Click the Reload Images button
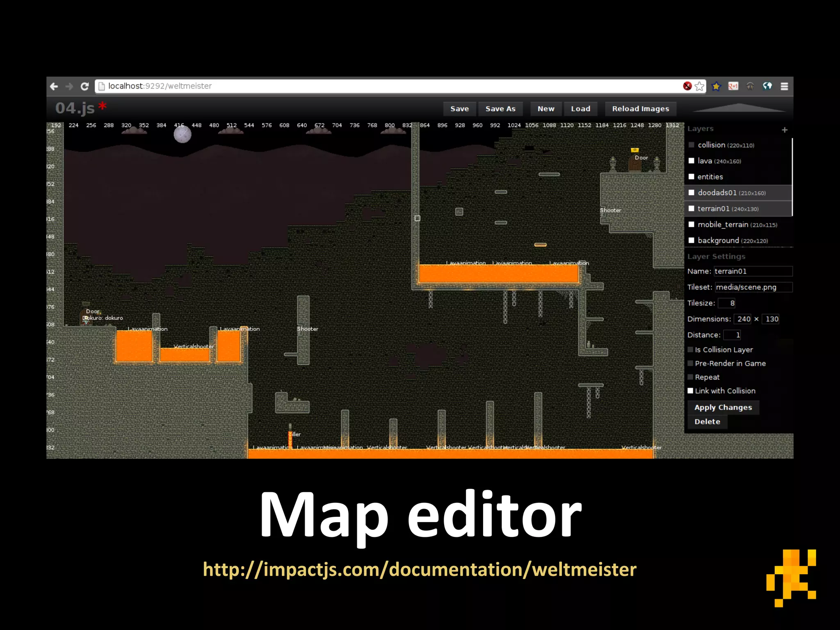 click(x=640, y=109)
